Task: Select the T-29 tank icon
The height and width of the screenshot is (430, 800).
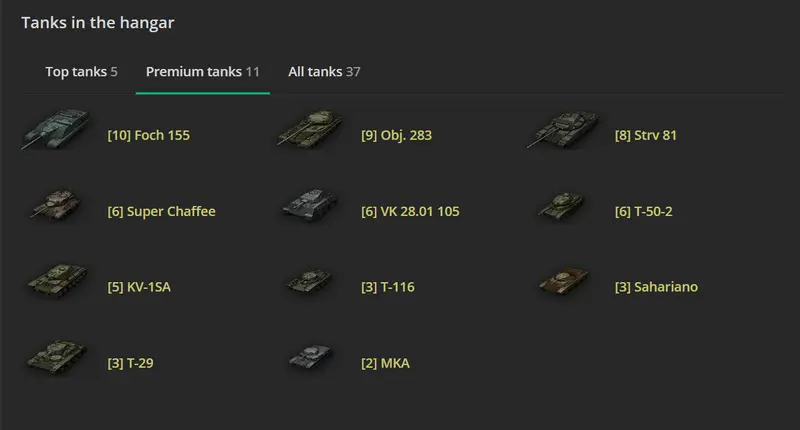Action: 56,358
